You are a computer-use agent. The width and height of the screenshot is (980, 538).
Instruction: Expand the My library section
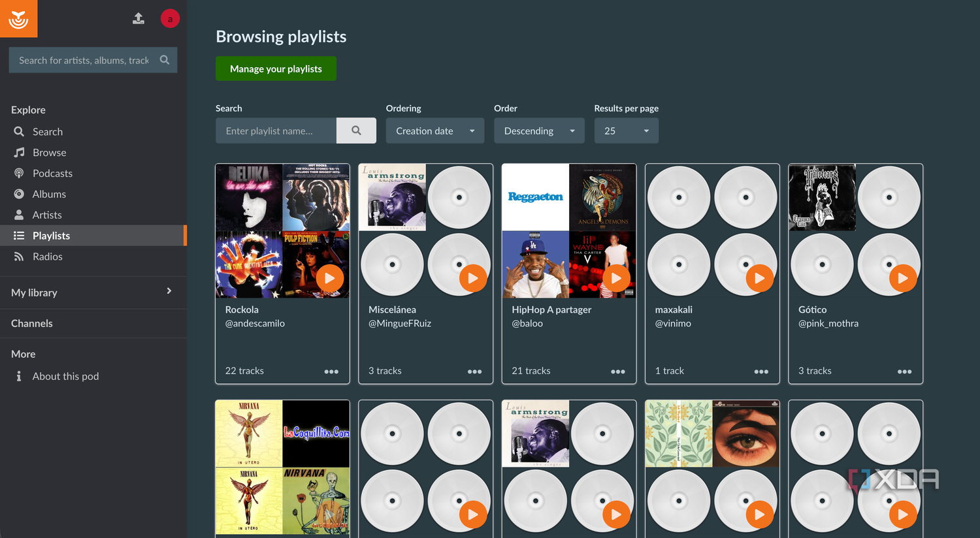pos(93,293)
